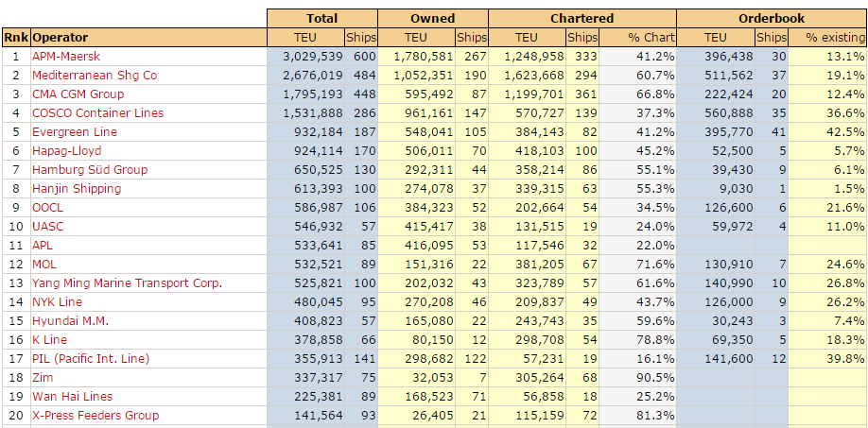Screen dimensions: 868x428
Task: Open the APM-Maersk operator link
Action: 66,57
